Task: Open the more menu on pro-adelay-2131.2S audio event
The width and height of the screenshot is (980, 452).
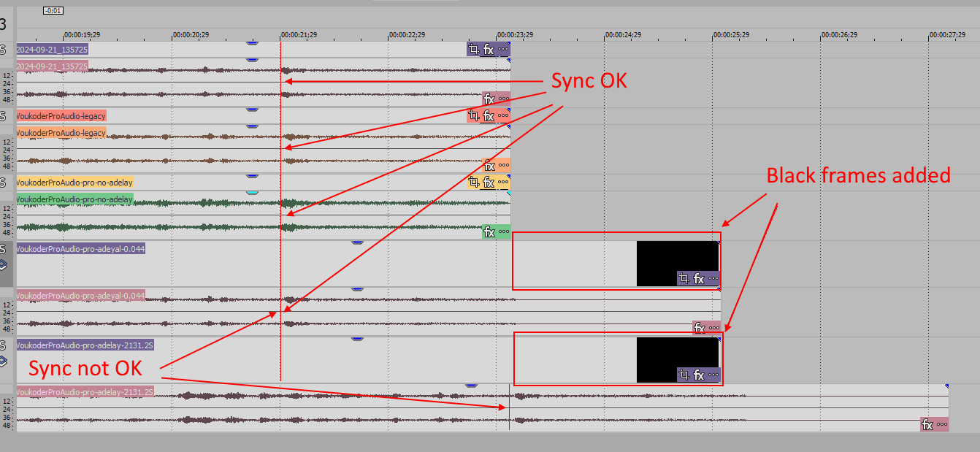Action: (x=941, y=424)
